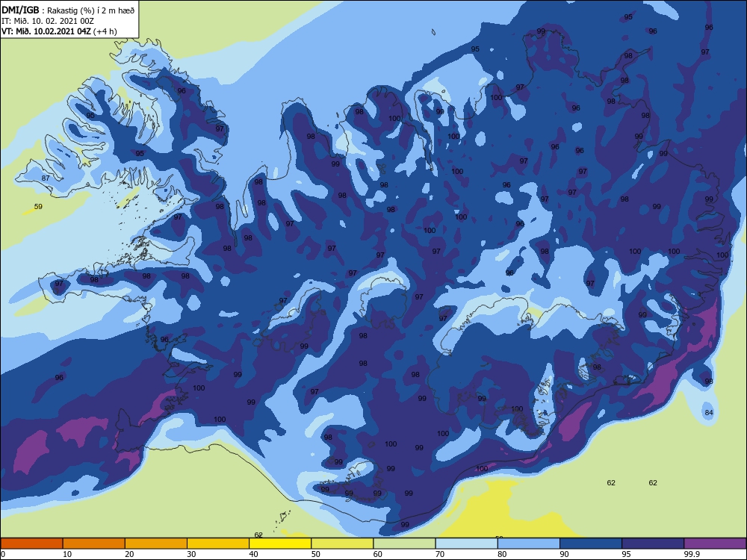Image resolution: width=747 pixels, height=560 pixels.
Task: Select the 20–30 amber legend swatch
Action: [x=156, y=544]
